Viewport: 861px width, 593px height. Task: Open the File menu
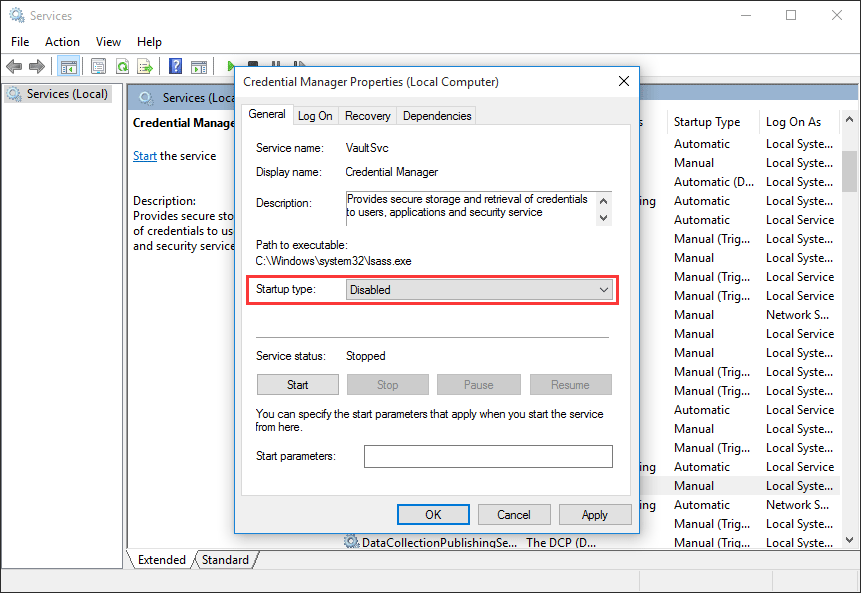[x=20, y=42]
